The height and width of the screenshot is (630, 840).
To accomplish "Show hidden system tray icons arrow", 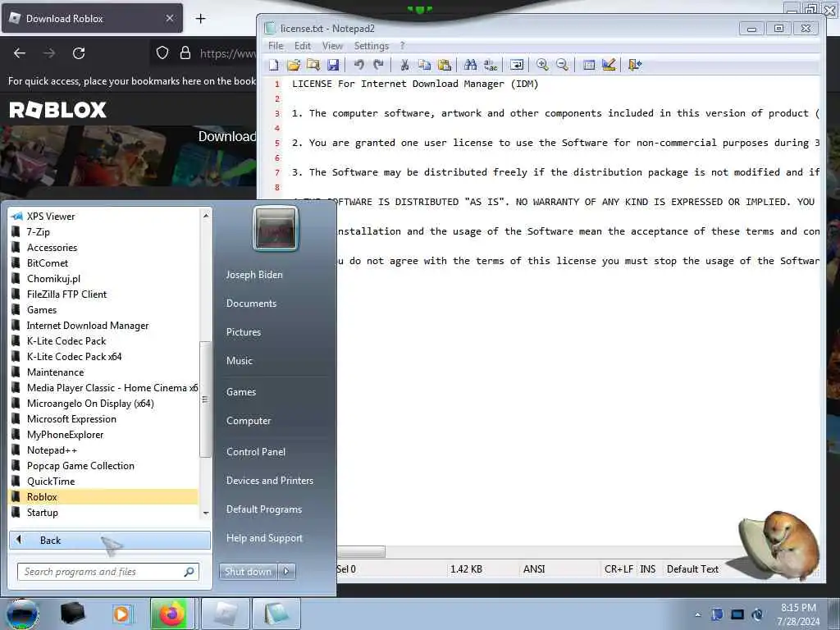I will tap(697, 614).
